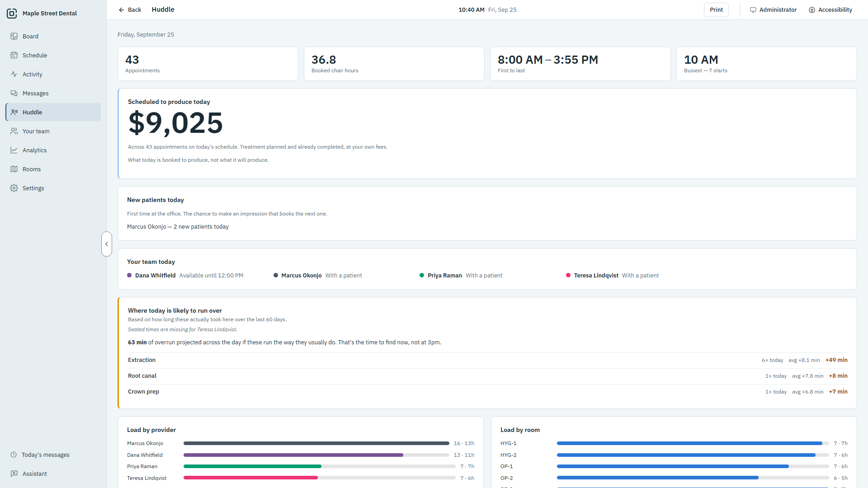Collapse the sidebar with chevron handle

(x=107, y=244)
